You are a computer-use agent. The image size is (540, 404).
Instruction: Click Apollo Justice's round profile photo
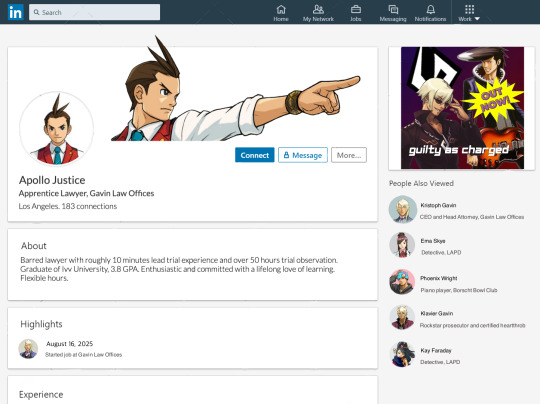click(x=57, y=128)
